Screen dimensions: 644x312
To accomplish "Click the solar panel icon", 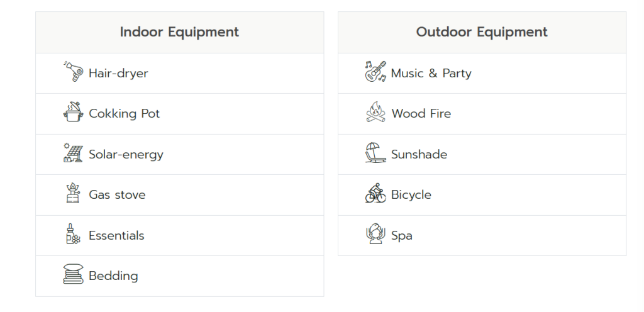I will 73,153.
